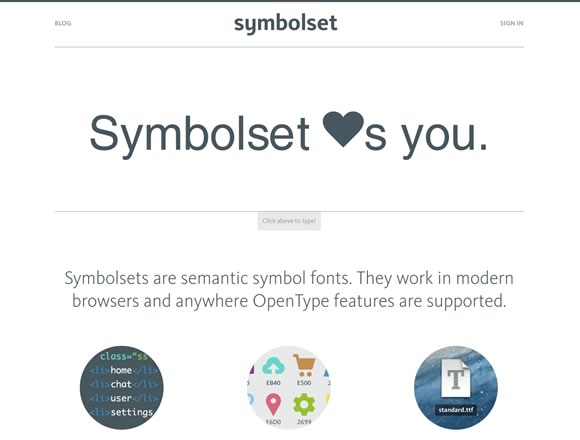Click the 'Click above to type!' hint
This screenshot has width=580, height=440.
point(289,221)
